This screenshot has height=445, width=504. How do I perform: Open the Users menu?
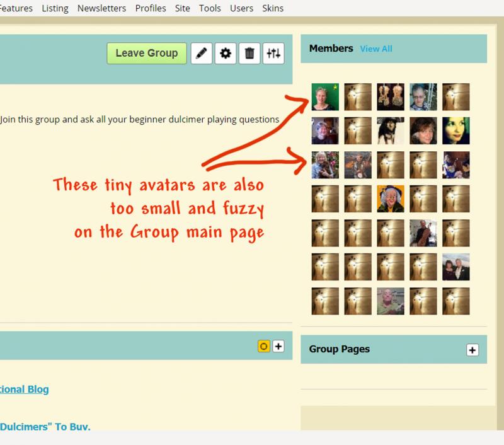point(241,8)
